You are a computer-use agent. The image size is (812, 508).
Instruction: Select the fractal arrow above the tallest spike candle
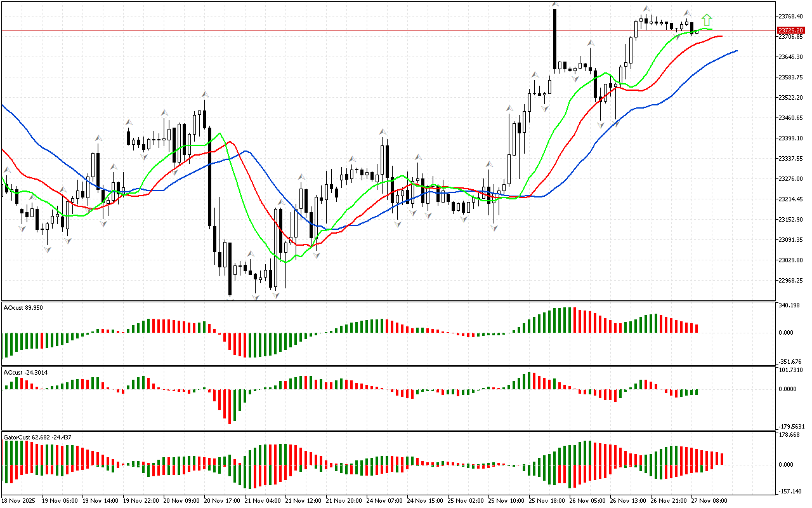pos(555,4)
